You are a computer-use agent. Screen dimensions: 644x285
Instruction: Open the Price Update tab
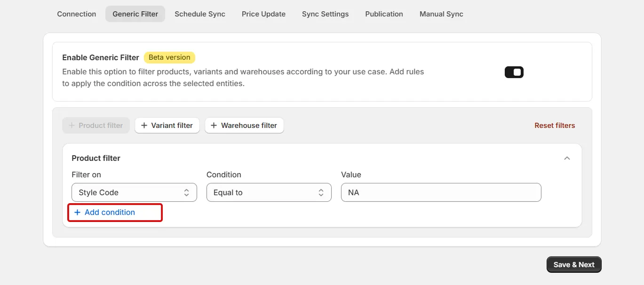(x=263, y=14)
